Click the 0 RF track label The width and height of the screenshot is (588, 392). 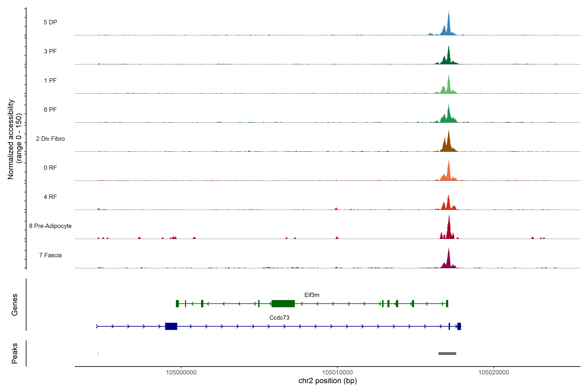pyautogui.click(x=50, y=168)
